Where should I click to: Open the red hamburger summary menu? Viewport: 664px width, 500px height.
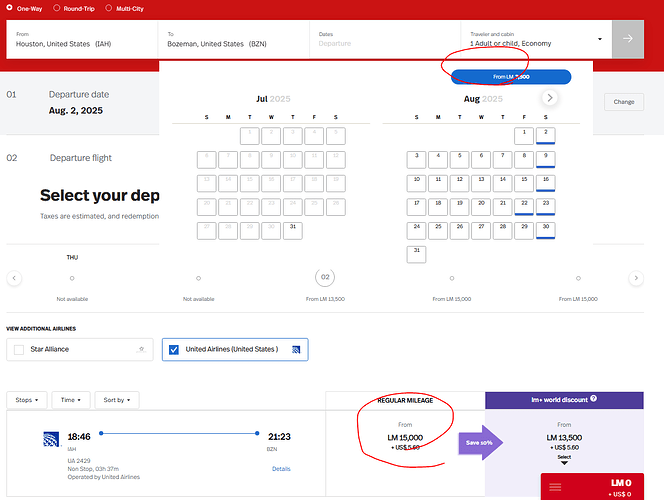(x=555, y=486)
